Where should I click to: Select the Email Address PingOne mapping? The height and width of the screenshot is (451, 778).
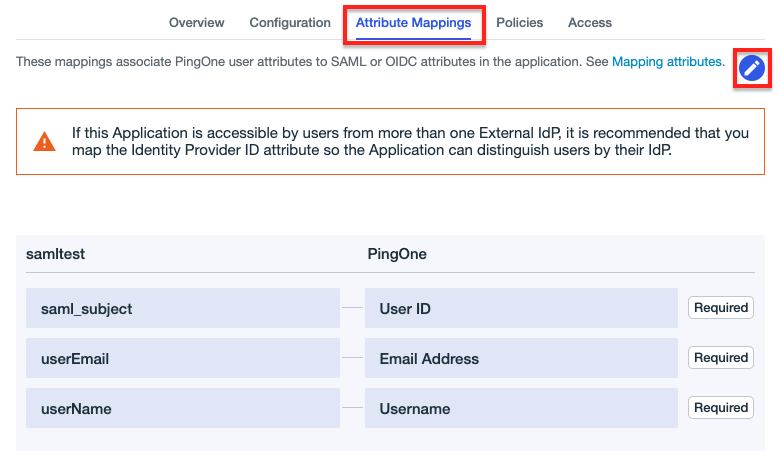pyautogui.click(x=521, y=359)
